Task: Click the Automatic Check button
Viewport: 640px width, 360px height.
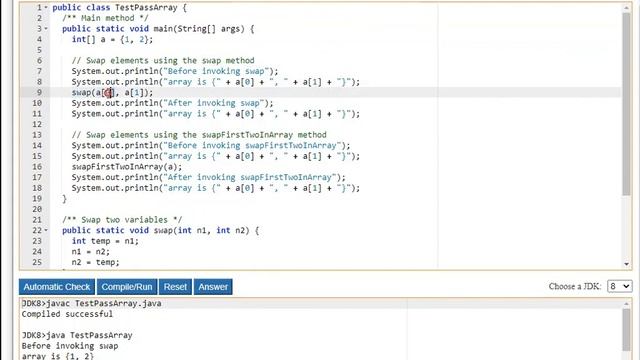Action: 57,287
